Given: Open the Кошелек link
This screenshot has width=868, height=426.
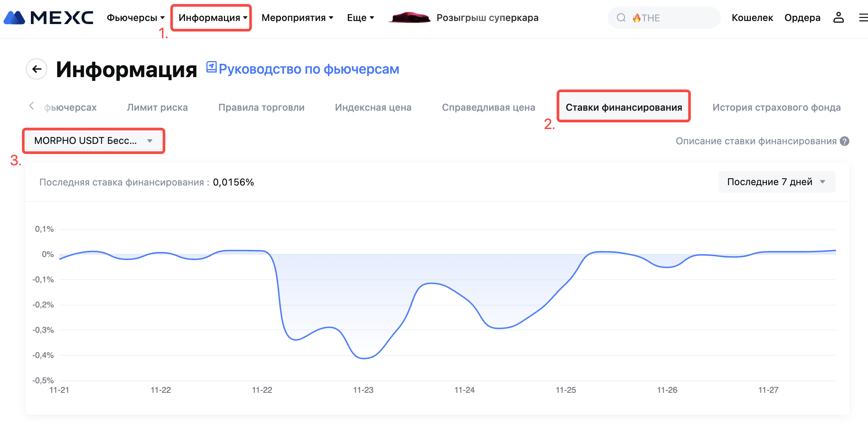Looking at the screenshot, I should pyautogui.click(x=752, y=18).
